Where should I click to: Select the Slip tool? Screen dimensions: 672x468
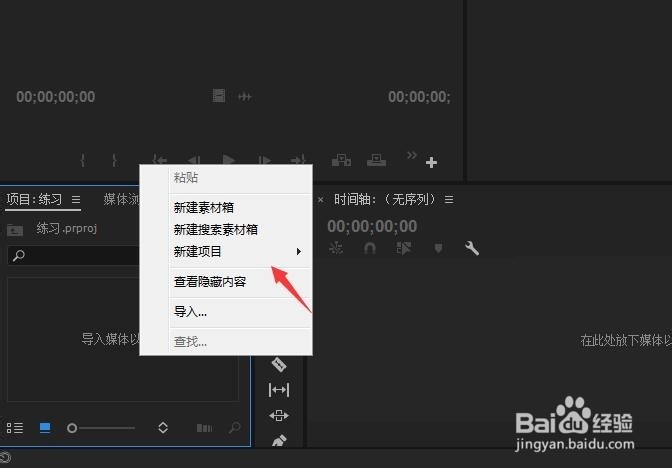(x=279, y=390)
